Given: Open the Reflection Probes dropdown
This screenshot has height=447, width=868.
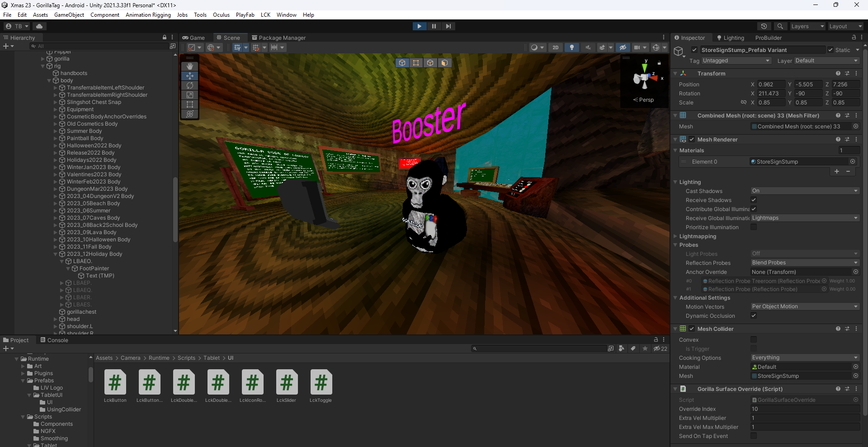Looking at the screenshot, I should pyautogui.click(x=805, y=263).
